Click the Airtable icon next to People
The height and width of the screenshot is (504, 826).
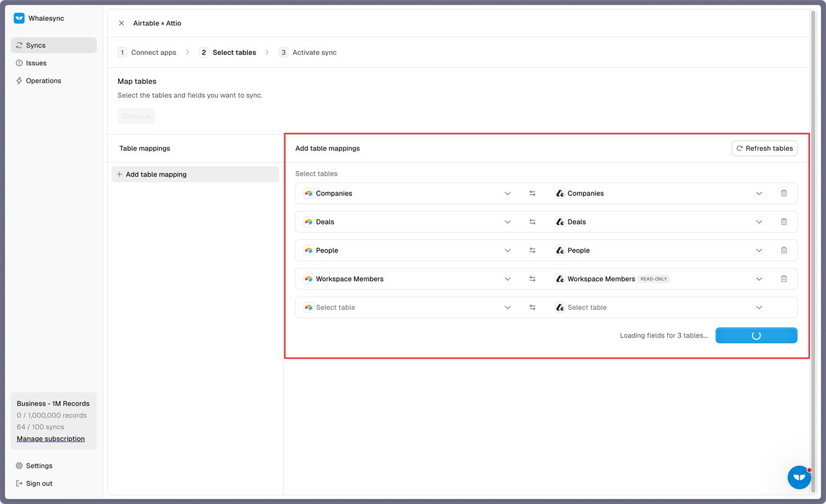pos(308,250)
